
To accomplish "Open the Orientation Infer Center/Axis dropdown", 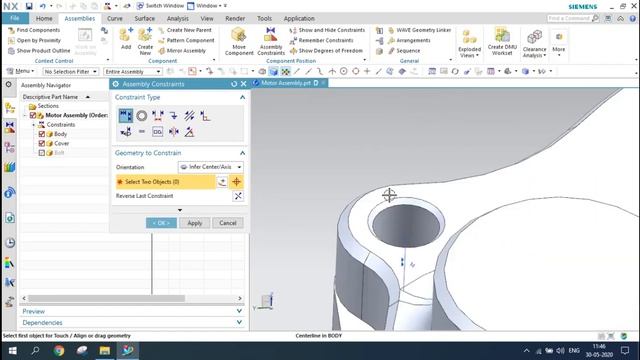I will click(211, 167).
